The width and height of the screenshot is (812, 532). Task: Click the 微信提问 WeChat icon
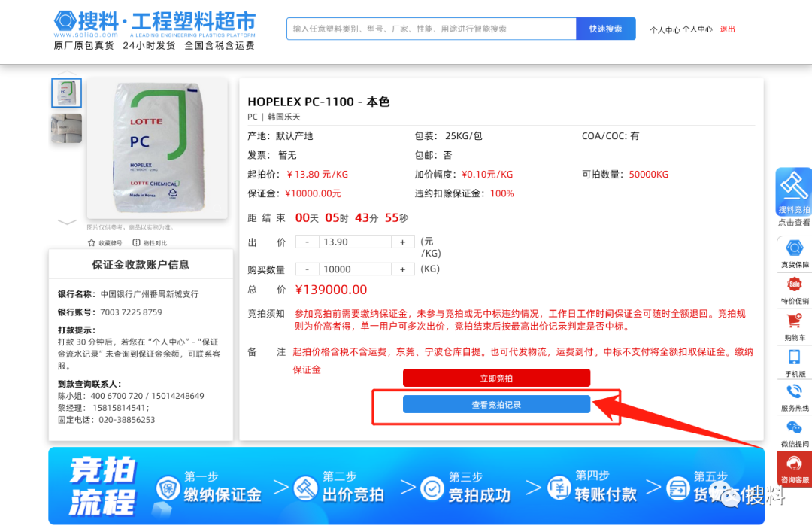[794, 428]
